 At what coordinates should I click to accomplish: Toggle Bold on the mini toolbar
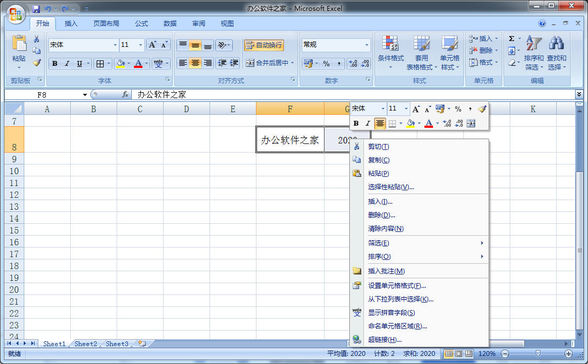coord(356,123)
